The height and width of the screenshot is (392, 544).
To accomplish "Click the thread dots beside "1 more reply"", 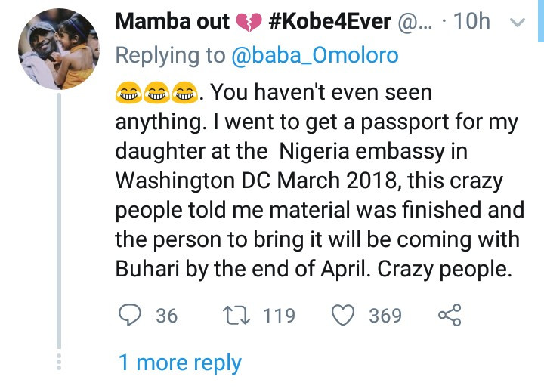I will pyautogui.click(x=60, y=362).
